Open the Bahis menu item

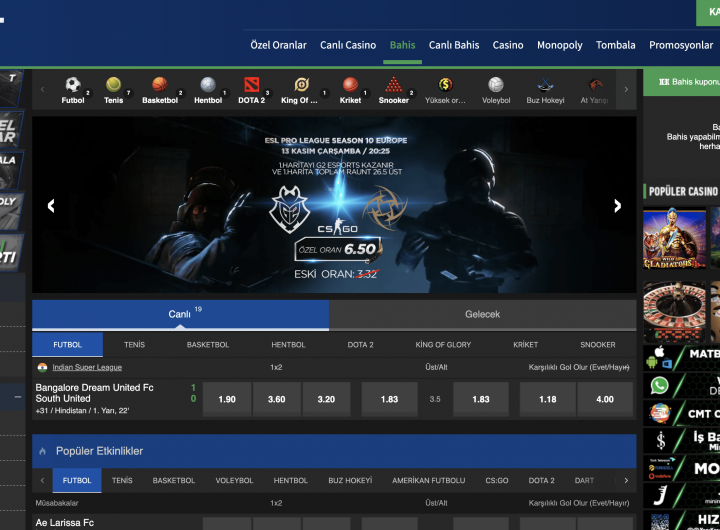coord(402,45)
